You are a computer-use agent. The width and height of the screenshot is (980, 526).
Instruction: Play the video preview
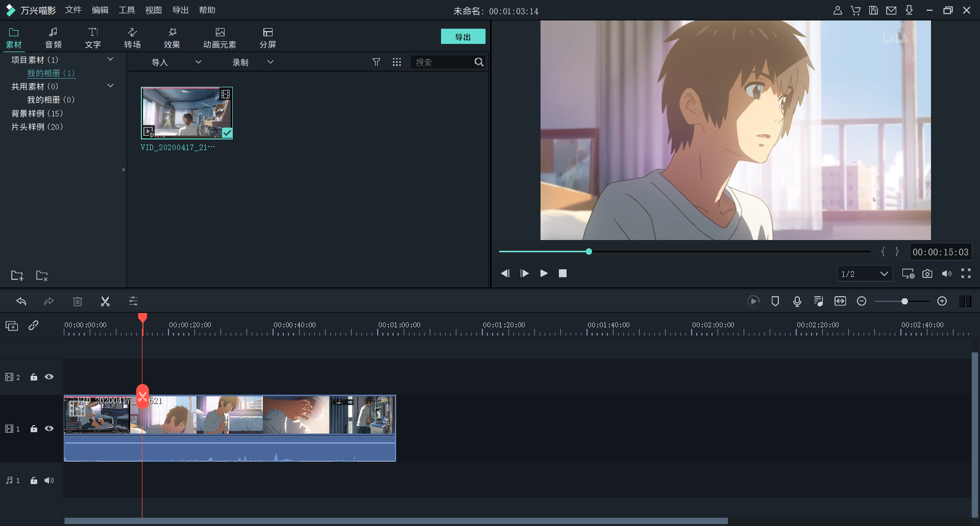(544, 274)
